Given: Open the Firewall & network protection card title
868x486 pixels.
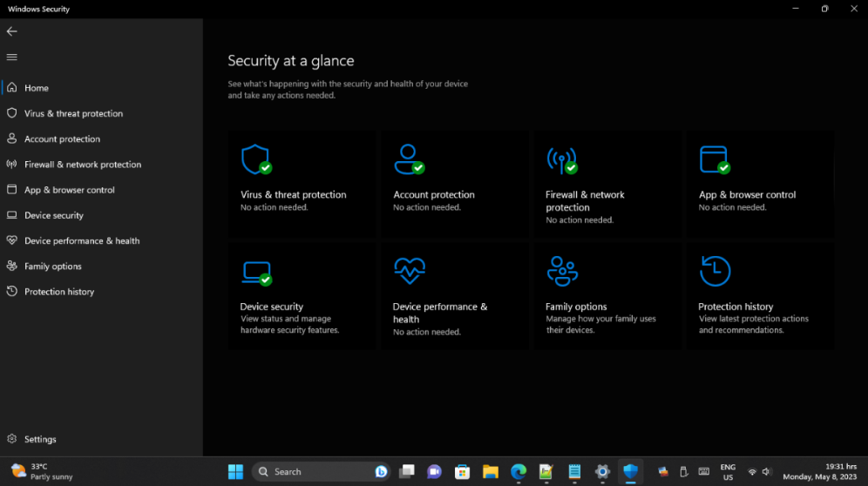Looking at the screenshot, I should point(585,201).
